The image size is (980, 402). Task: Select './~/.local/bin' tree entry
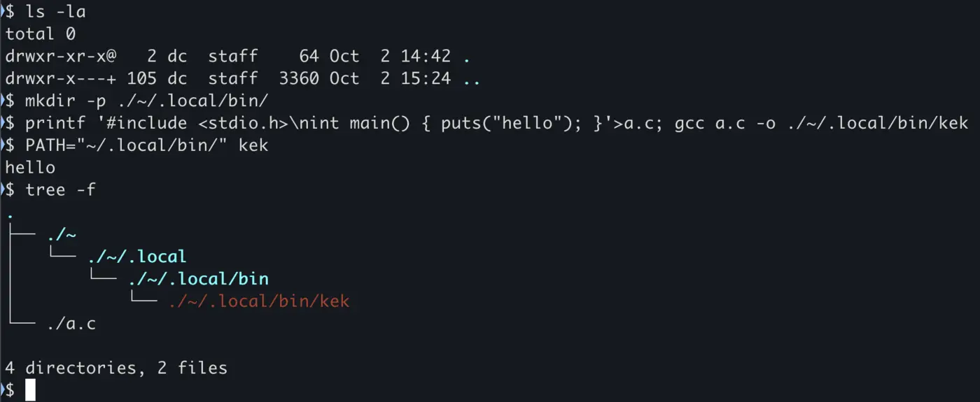click(x=198, y=280)
